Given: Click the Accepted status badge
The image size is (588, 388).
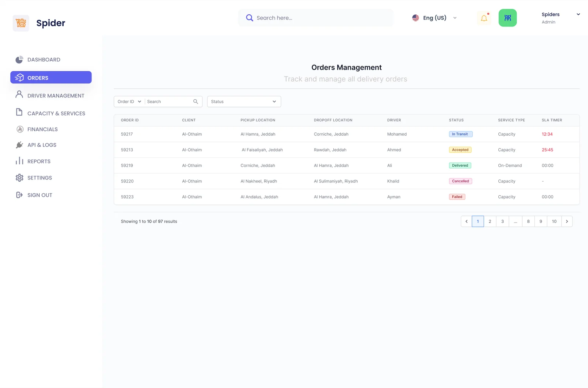Looking at the screenshot, I should (460, 150).
